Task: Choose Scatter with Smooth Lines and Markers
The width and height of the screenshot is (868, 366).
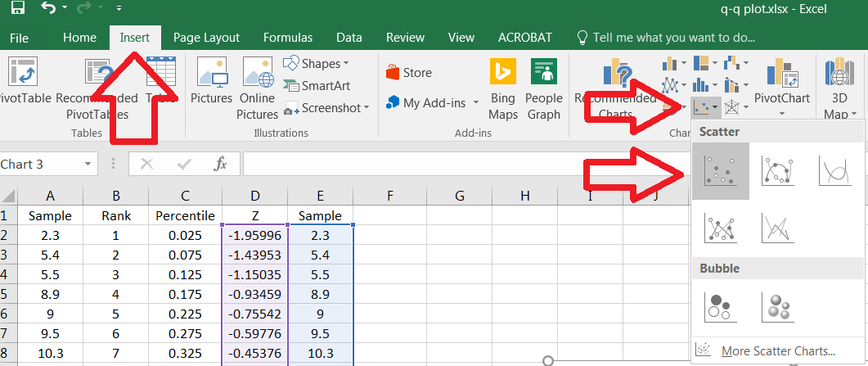Action: [x=777, y=171]
